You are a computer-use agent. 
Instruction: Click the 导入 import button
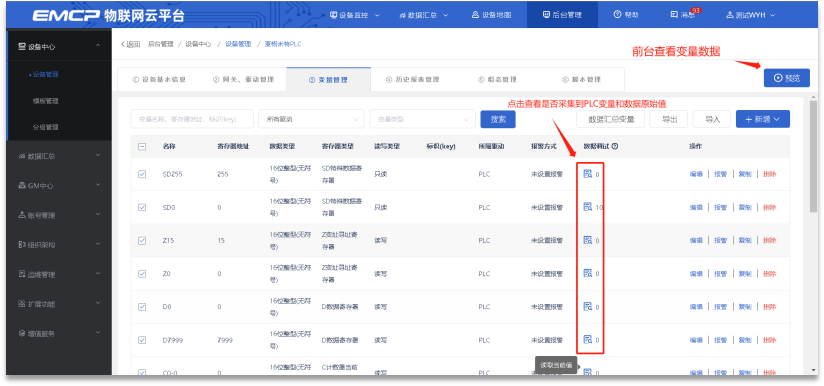[x=712, y=119]
